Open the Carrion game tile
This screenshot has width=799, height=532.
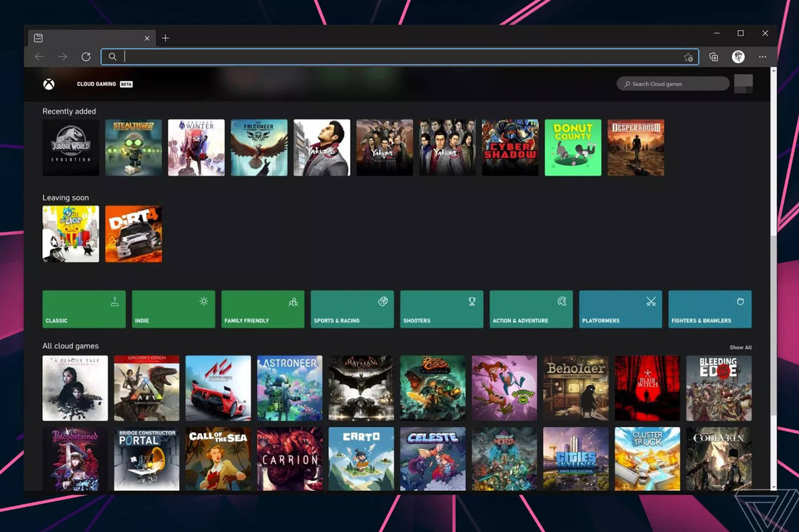point(290,459)
